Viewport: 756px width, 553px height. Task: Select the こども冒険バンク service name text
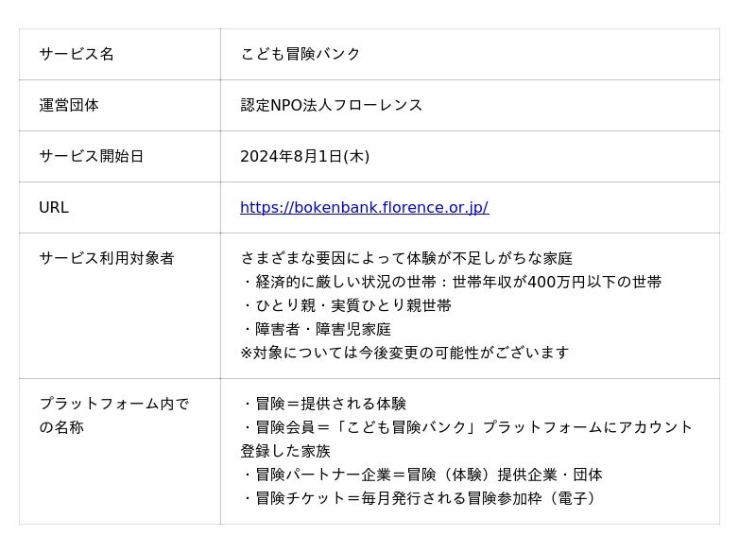(x=301, y=54)
